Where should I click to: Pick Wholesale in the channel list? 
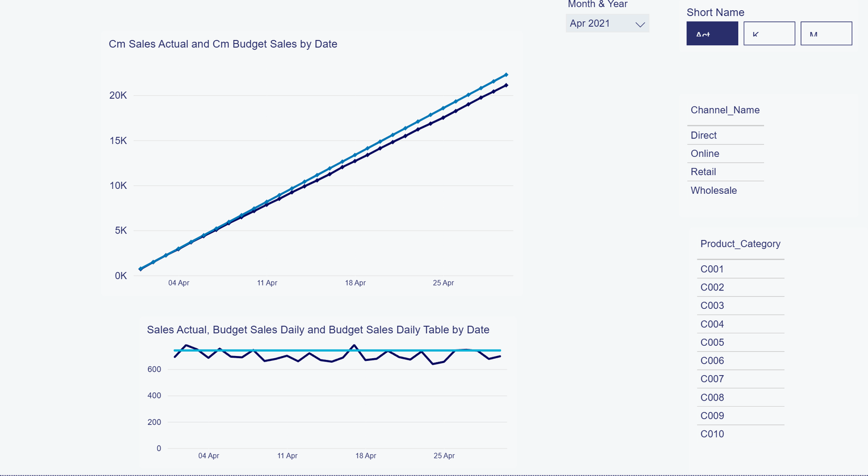click(x=725, y=191)
